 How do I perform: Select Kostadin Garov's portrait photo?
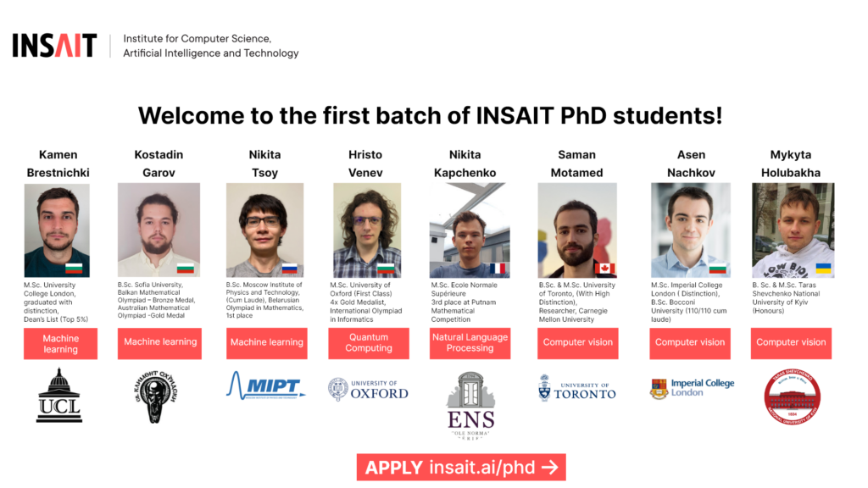159,230
